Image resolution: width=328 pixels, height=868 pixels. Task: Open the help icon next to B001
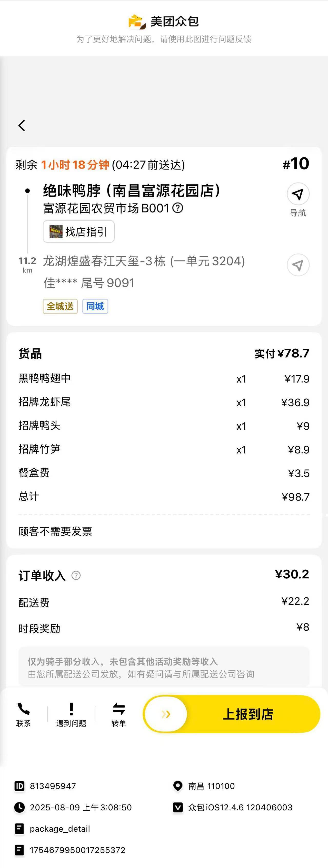pos(177,208)
